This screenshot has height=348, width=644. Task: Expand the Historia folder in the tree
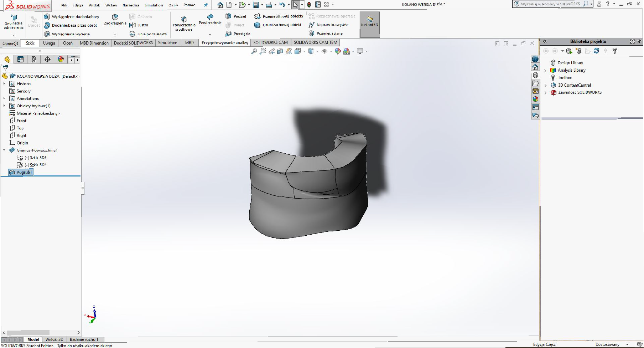(4, 84)
